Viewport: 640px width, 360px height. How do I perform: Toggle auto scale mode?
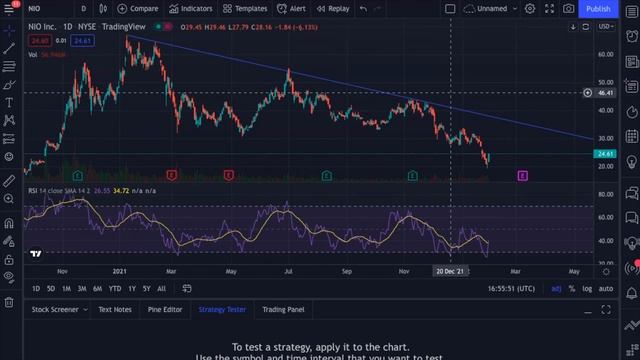click(606, 289)
